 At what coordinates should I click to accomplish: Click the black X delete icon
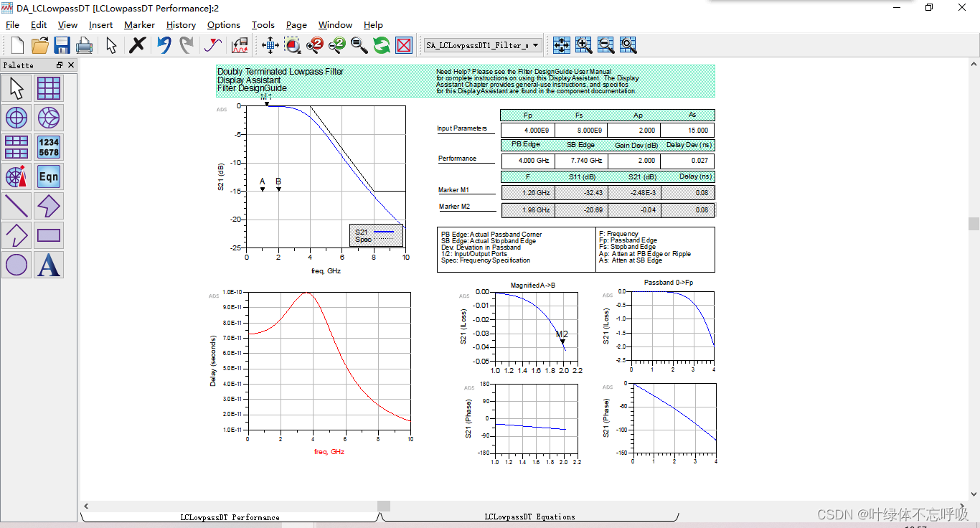click(137, 45)
